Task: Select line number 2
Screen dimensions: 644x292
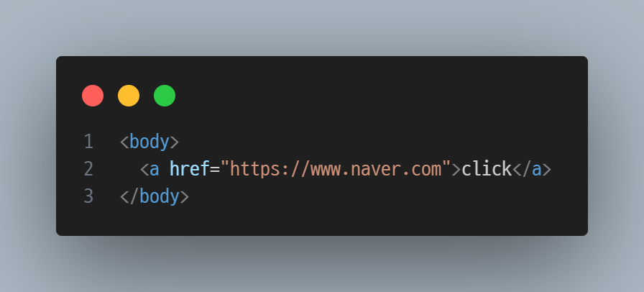Action: [x=88, y=169]
